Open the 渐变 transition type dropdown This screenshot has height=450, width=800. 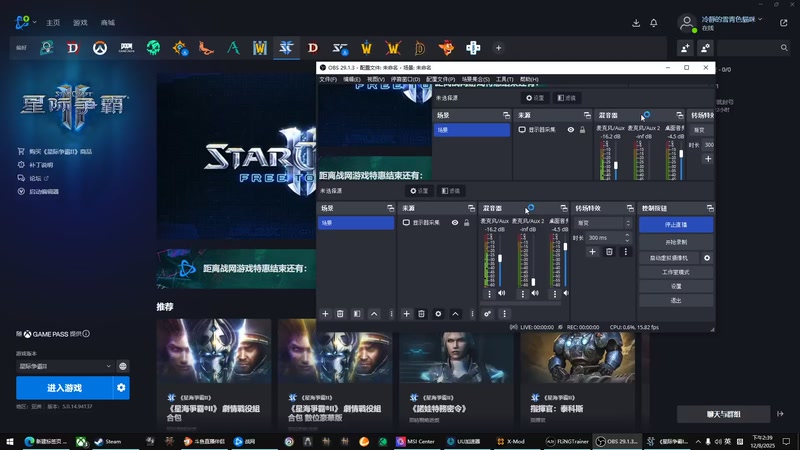[x=603, y=223]
